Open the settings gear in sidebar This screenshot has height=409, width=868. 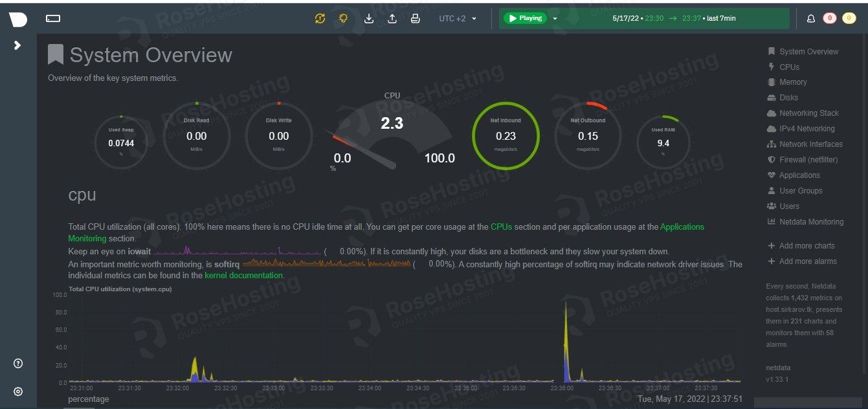click(18, 392)
